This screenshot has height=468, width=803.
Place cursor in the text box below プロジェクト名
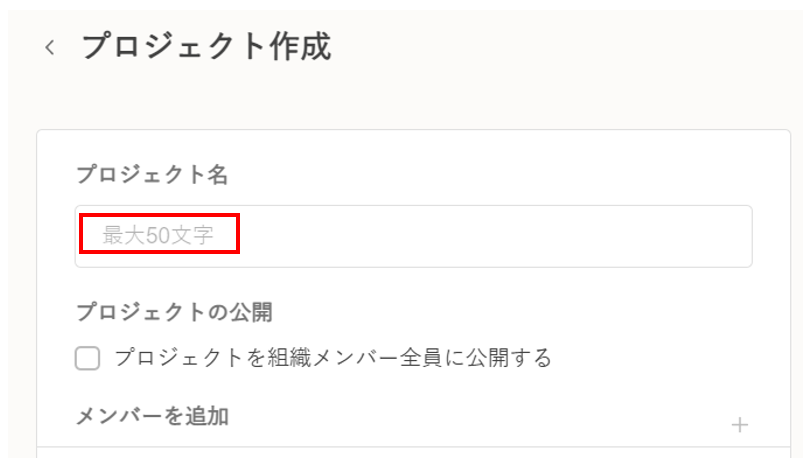(413, 236)
